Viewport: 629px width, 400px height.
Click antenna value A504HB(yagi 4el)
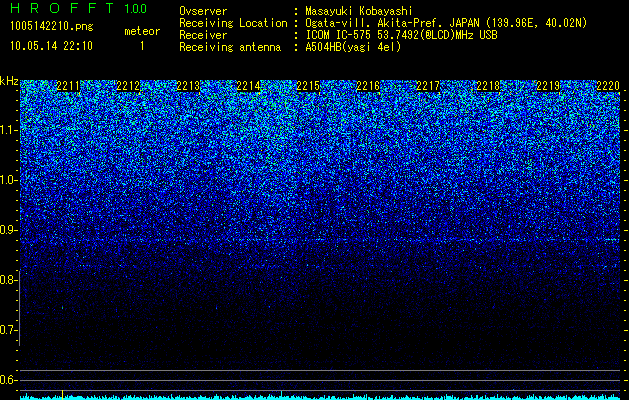click(x=353, y=47)
